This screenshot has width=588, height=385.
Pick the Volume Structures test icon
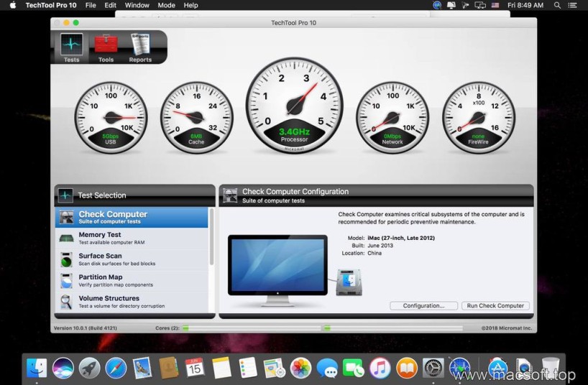66,302
